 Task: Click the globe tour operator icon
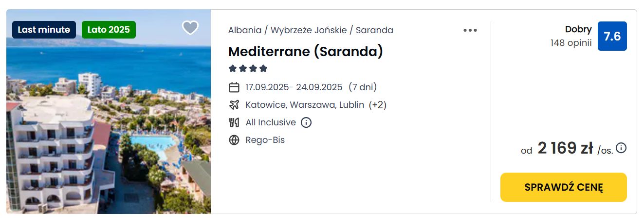coord(234,140)
